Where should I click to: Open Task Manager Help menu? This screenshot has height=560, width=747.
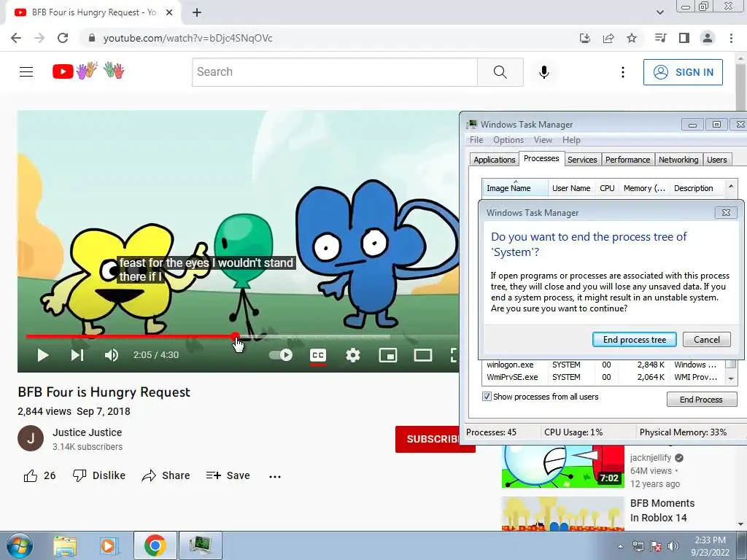(571, 140)
